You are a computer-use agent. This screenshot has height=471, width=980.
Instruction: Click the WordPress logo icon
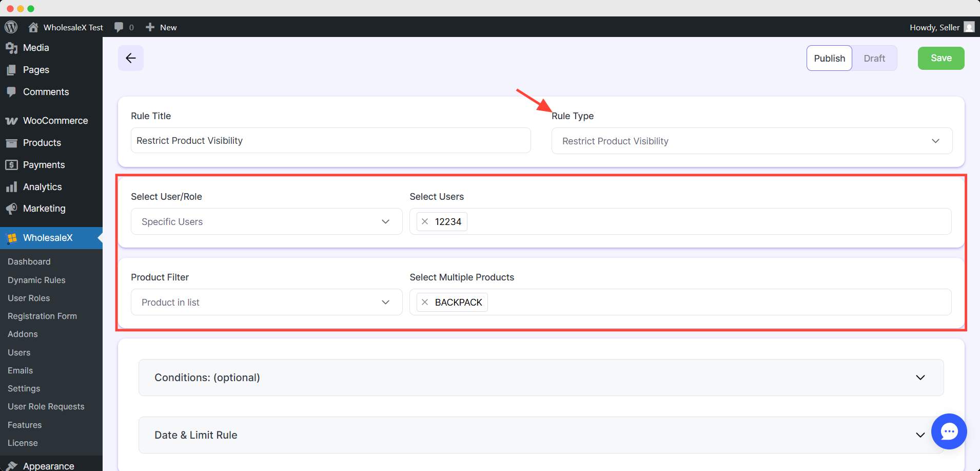click(11, 27)
